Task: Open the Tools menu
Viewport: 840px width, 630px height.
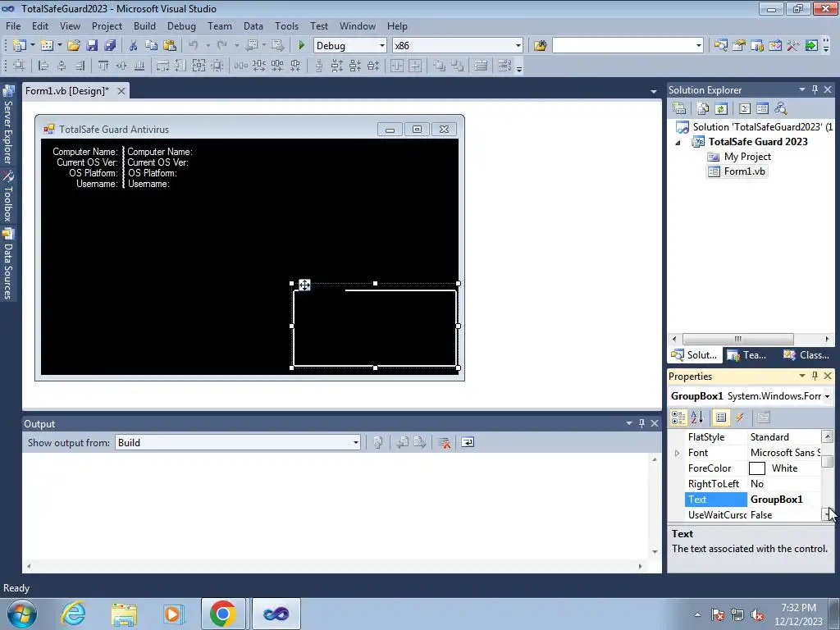Action: 286,25
